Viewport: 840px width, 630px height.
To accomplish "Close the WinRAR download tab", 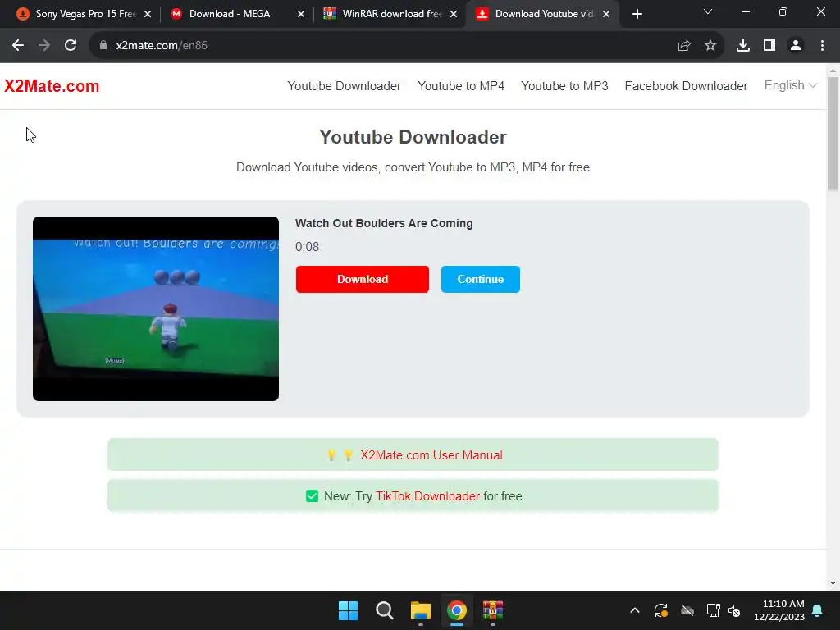I will [454, 14].
